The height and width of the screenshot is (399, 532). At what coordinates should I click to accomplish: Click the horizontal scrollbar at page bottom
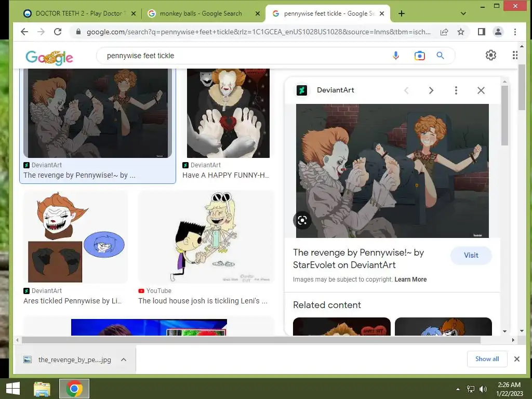coord(251,340)
